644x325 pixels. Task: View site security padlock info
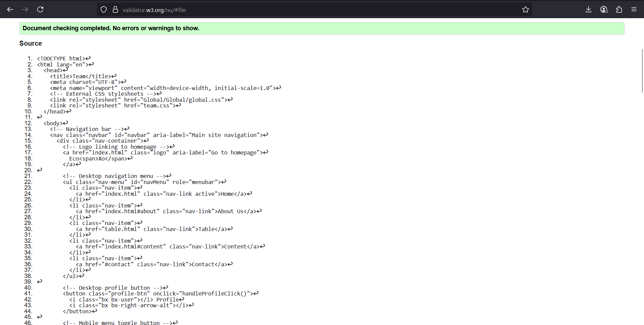point(115,10)
